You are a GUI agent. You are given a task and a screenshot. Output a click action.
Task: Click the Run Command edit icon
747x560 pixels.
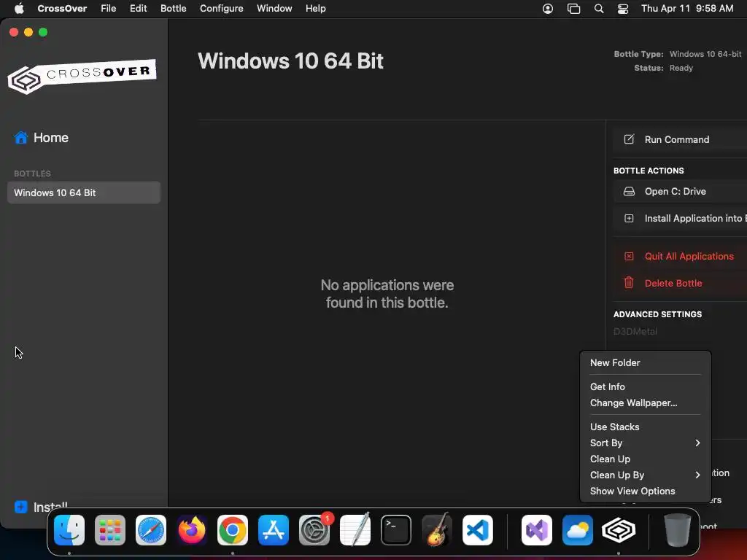tap(629, 139)
